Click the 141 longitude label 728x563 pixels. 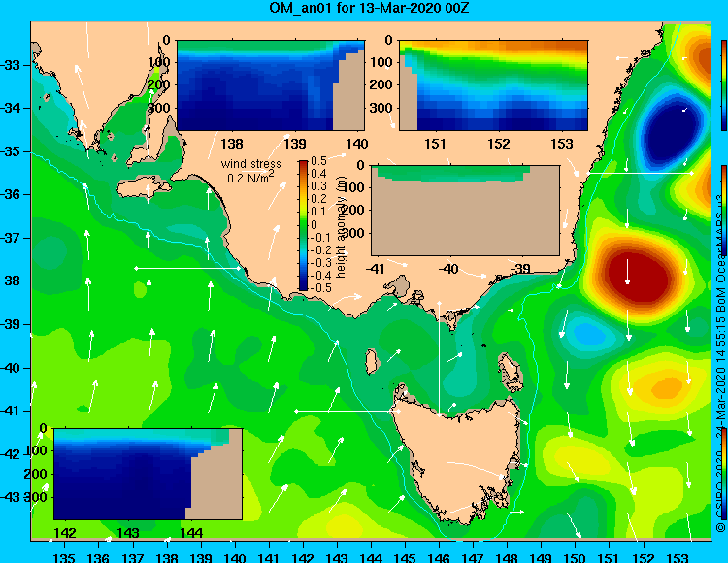click(268, 557)
